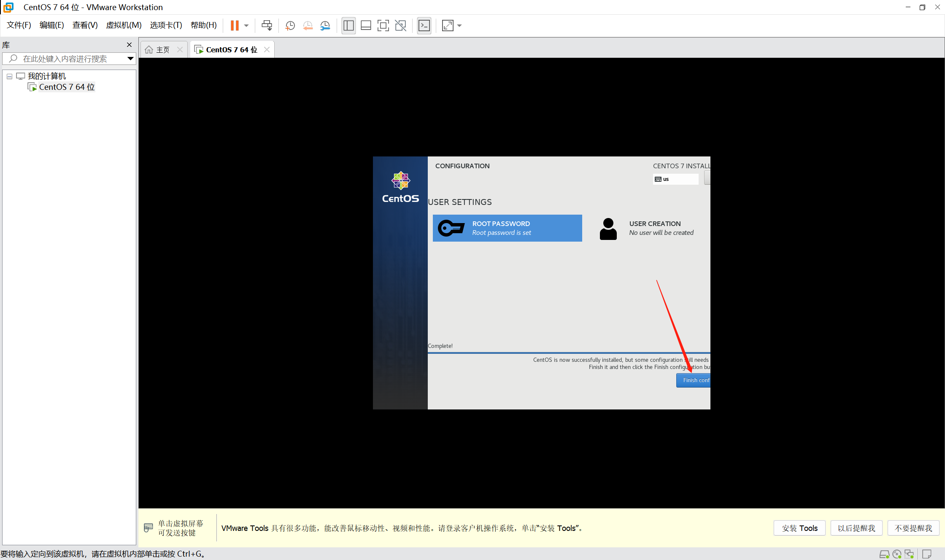The width and height of the screenshot is (945, 560).
Task: Open the VMware Tools message note icon
Action: [927, 554]
